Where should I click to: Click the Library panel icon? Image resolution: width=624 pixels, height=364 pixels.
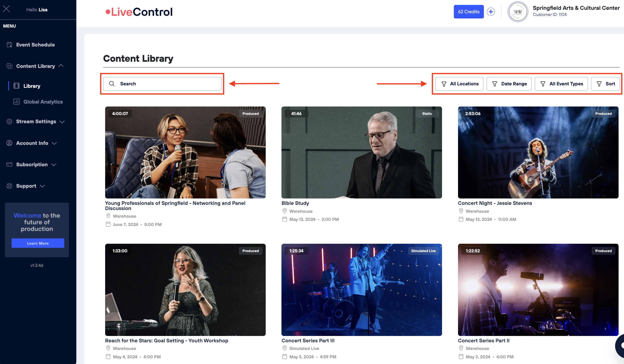point(16,86)
